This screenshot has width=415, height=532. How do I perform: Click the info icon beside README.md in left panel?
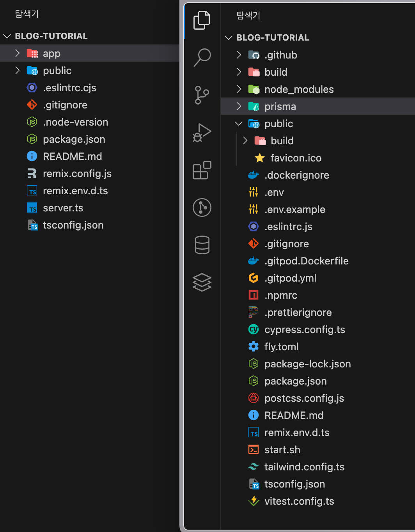coord(32,156)
